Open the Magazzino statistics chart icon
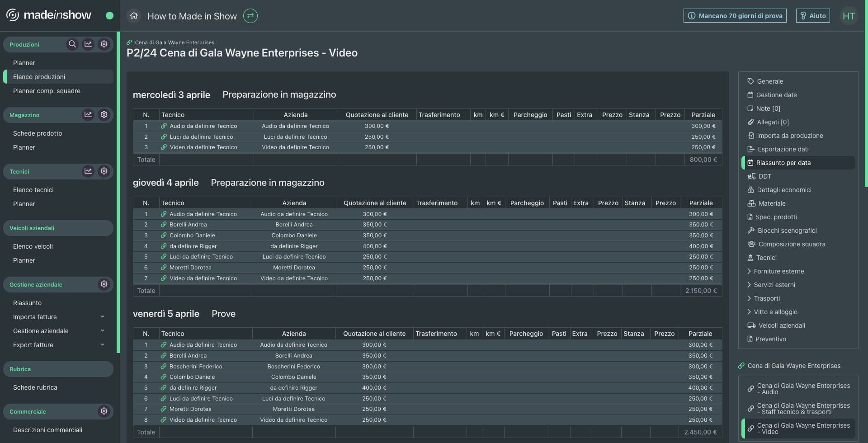Image resolution: width=868 pixels, height=443 pixels. click(x=88, y=114)
